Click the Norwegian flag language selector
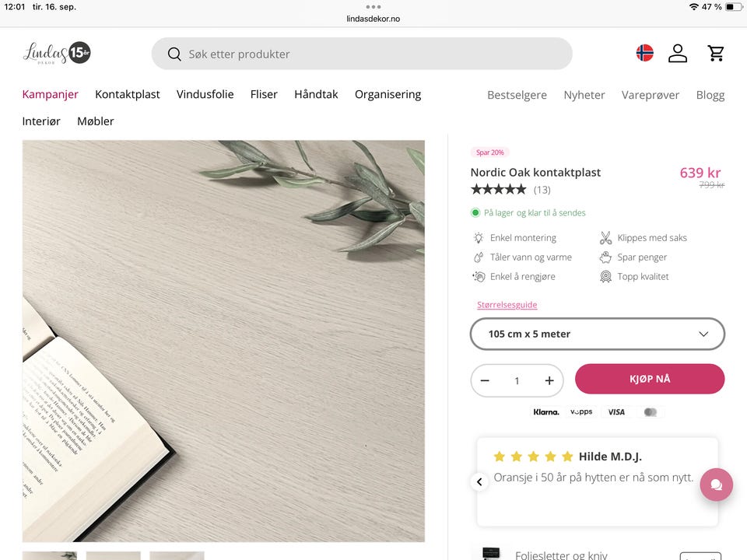Screen dimensions: 747x560 click(644, 53)
